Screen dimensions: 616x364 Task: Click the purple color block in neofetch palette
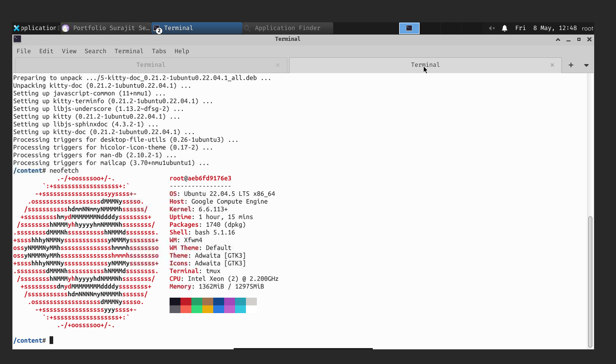tap(230, 302)
